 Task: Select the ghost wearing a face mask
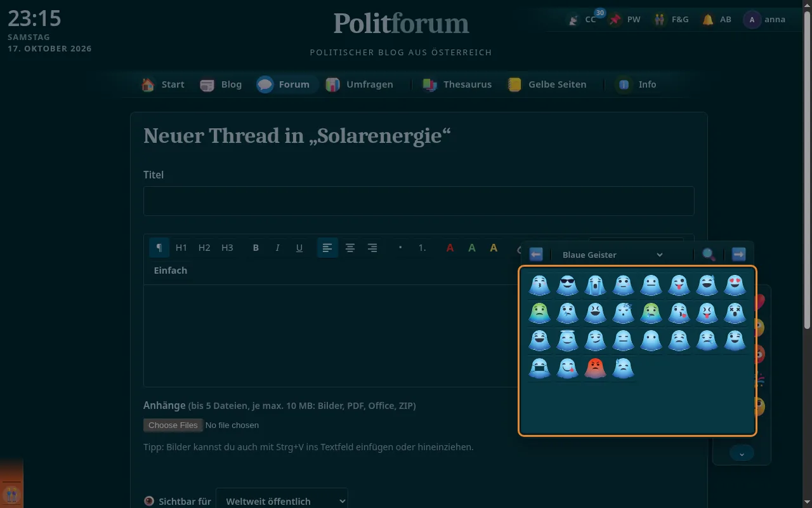(x=539, y=368)
